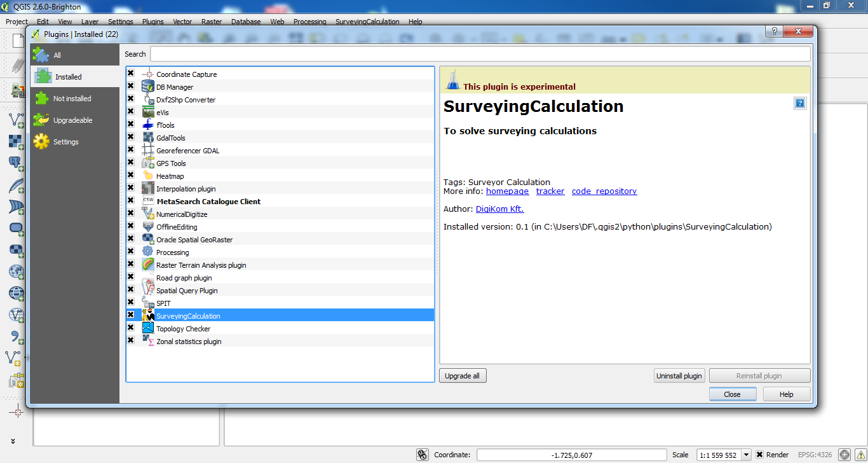This screenshot has height=463, width=868.
Task: Expand the hidden toolbar items chevron
Action: [x=13, y=441]
